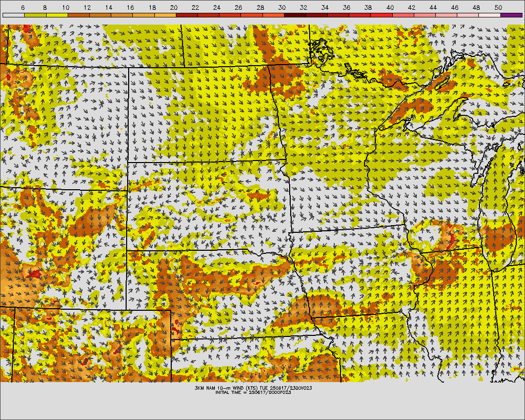
Task: Click the 32-34 knot legend swatch
Action: [x=317, y=15]
